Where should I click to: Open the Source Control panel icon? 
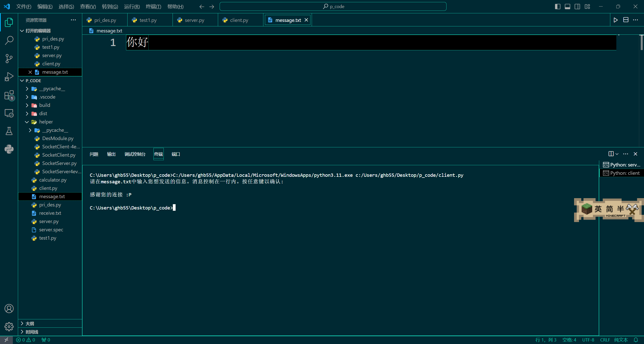(x=9, y=58)
